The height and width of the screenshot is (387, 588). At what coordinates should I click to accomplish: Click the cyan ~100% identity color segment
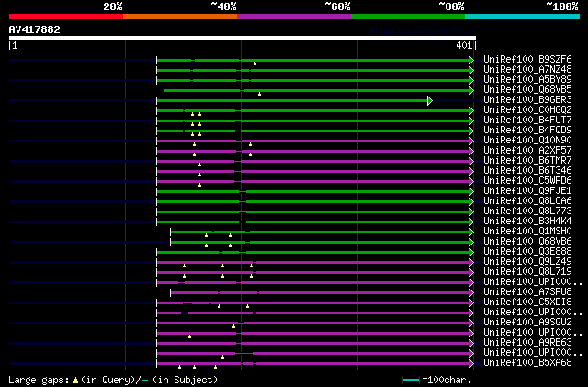(522, 17)
